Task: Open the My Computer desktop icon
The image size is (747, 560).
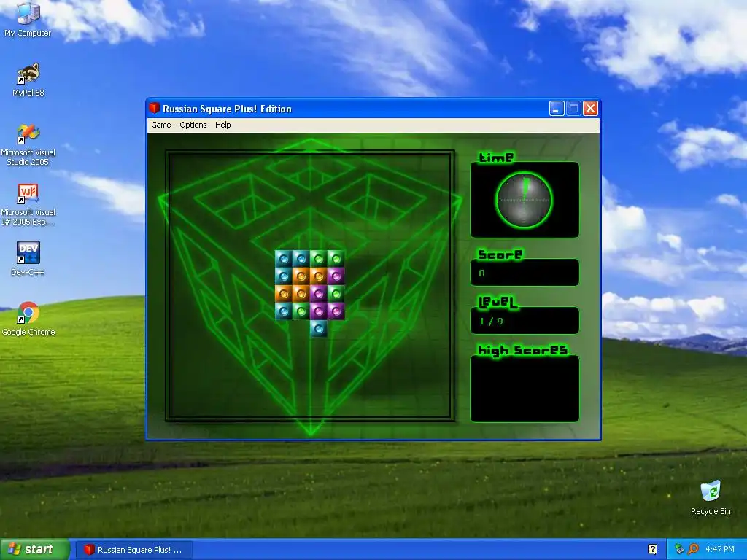Action: tap(28, 20)
